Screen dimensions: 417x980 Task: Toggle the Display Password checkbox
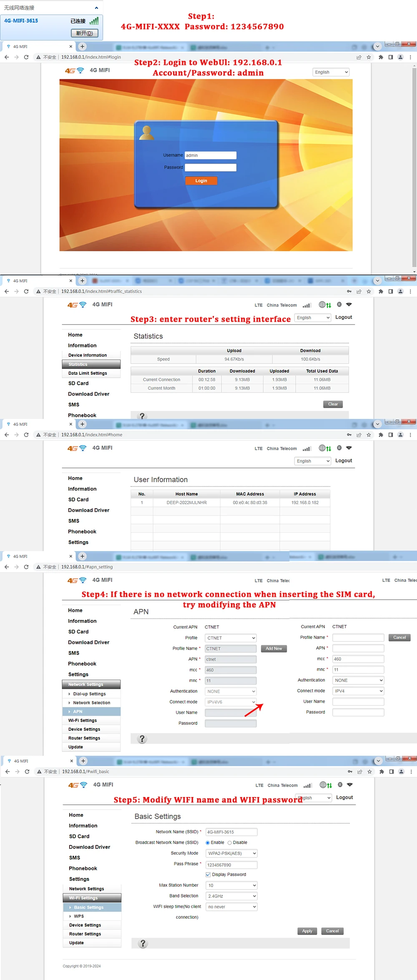point(208,875)
